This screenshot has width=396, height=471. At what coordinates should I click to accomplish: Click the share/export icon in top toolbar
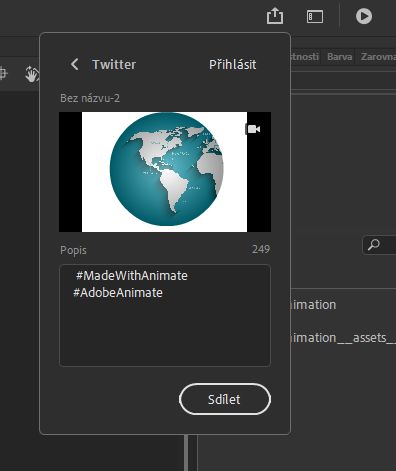point(275,16)
